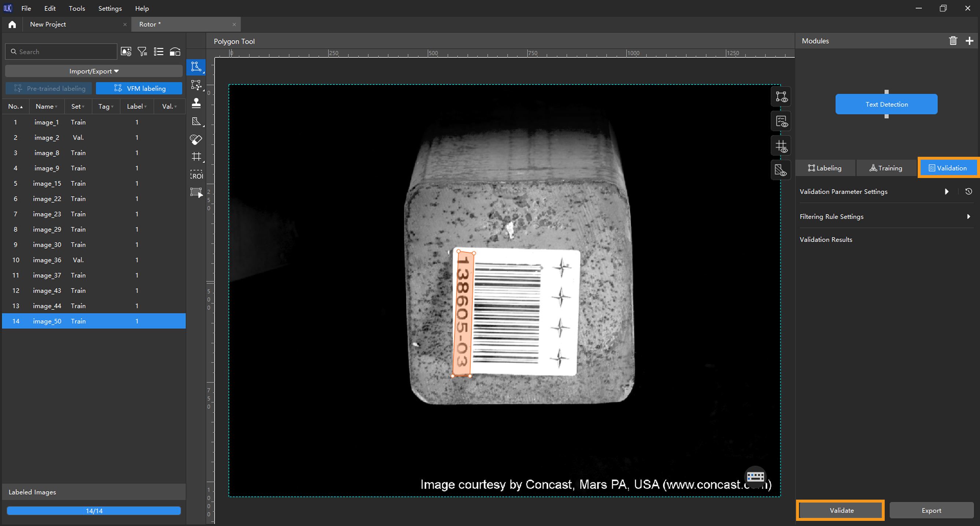980x526 pixels.
Task: Reset validation parameters with history icon
Action: click(969, 191)
